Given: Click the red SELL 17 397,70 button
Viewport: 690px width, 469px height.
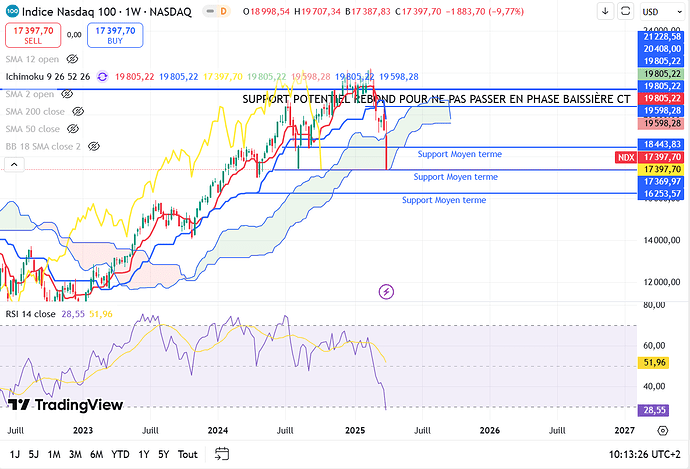Looking at the screenshot, I should pyautogui.click(x=33, y=35).
